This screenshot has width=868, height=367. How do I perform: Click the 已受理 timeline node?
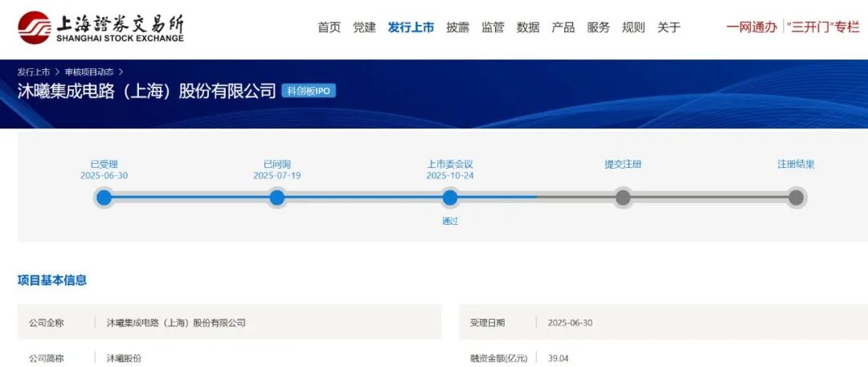104,198
